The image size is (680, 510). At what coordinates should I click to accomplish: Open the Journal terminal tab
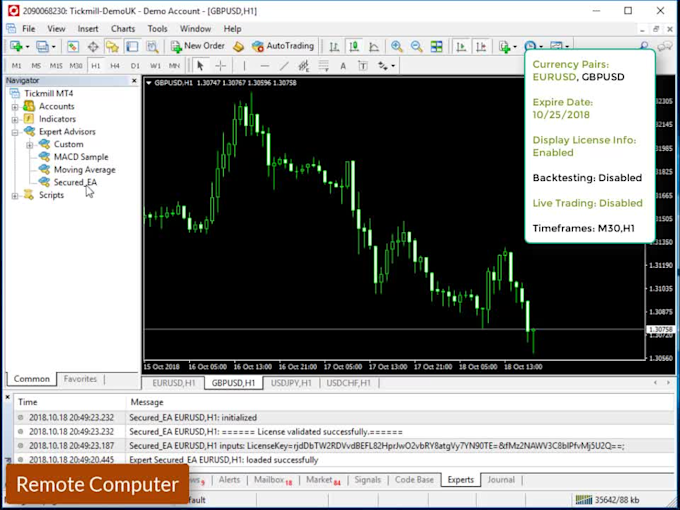(501, 480)
